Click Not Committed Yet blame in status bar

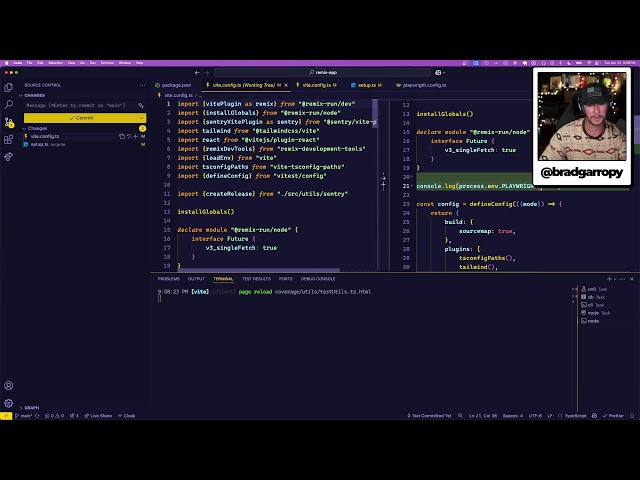(429, 416)
